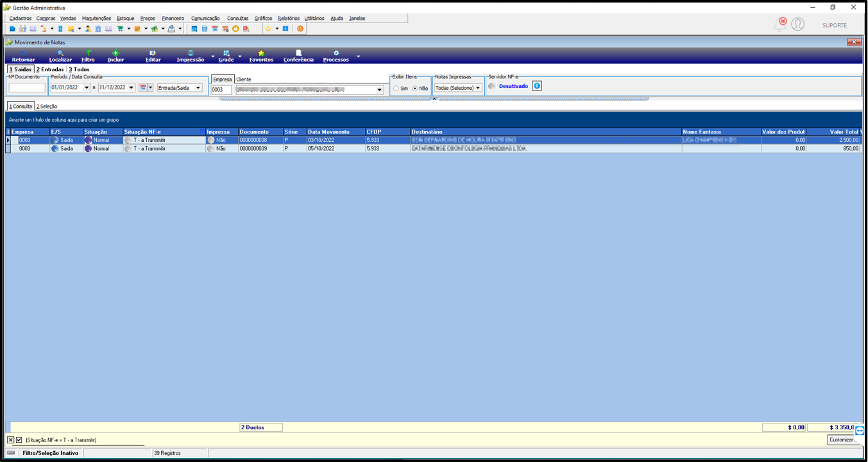Switch to the 2 Seleção tab
This screenshot has height=462, width=868.
47,107
